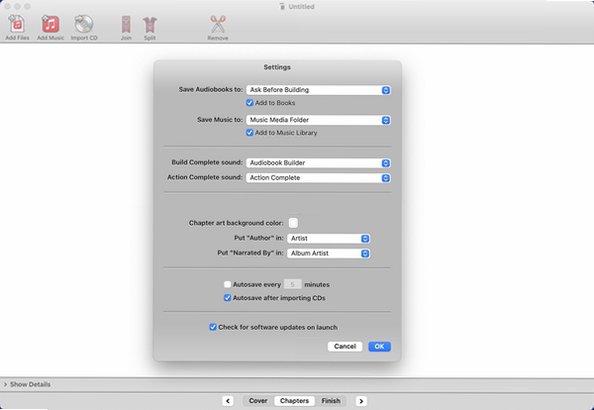Open Action Complete sound dropdown
This screenshot has height=410, width=594.
coord(318,178)
